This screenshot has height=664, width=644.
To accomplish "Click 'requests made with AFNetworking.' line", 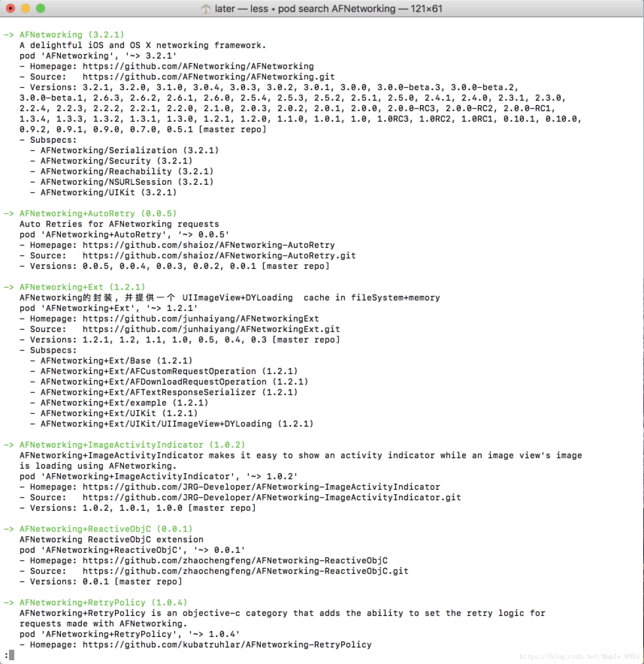I will click(103, 623).
